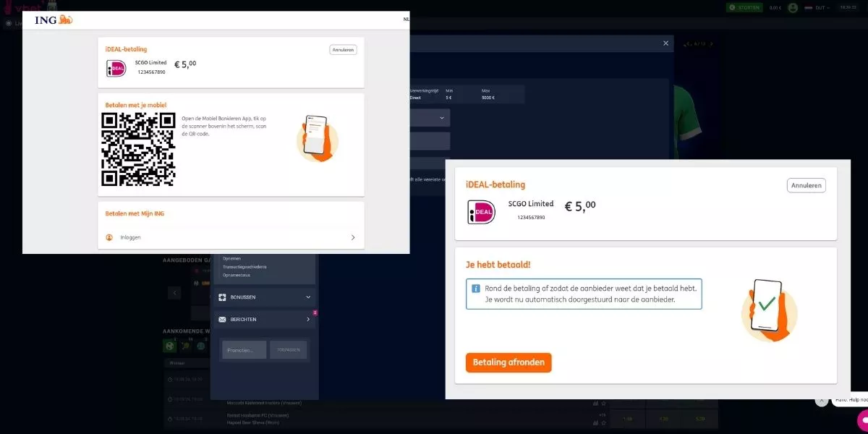Image resolution: width=868 pixels, height=434 pixels.
Task: Click the phone-in-hand illustration beside the QR code
Action: pyautogui.click(x=318, y=137)
